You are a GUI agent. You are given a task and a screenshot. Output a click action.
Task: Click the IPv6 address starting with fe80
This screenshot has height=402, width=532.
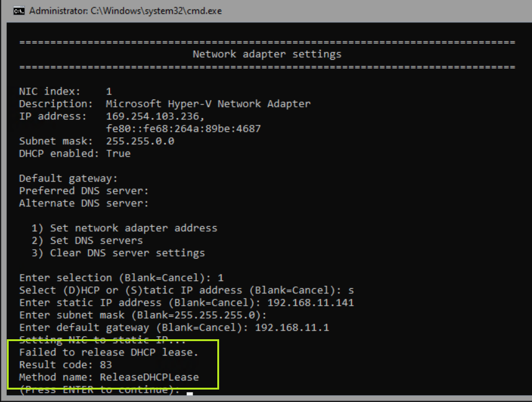183,129
